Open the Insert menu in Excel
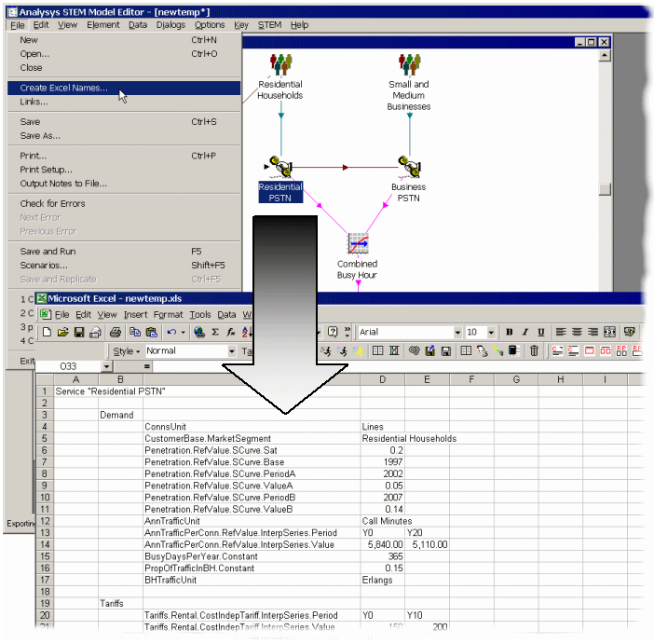Image resolution: width=654 pixels, height=644 pixels. pyautogui.click(x=135, y=315)
